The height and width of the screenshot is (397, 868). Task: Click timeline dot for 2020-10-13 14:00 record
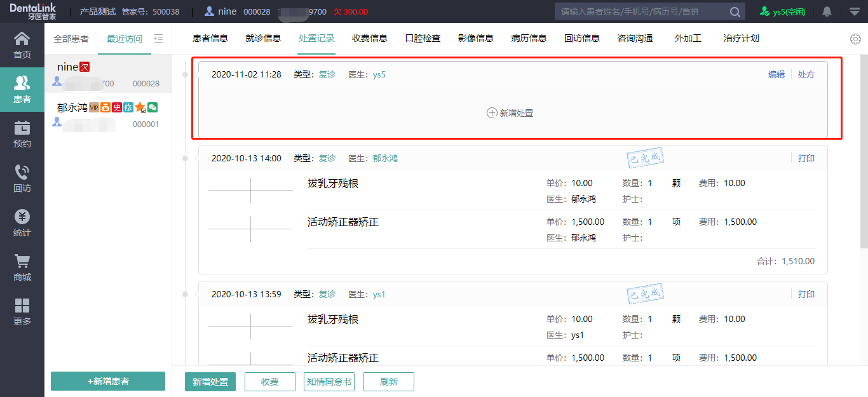[x=186, y=158]
